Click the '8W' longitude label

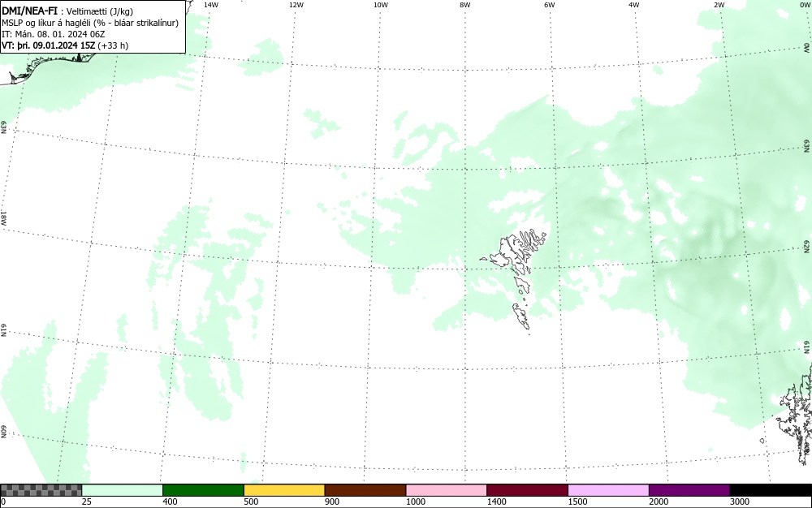[x=464, y=5]
